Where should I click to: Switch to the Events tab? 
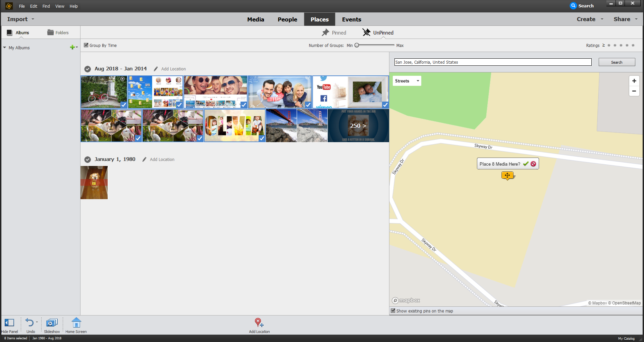[x=352, y=19]
